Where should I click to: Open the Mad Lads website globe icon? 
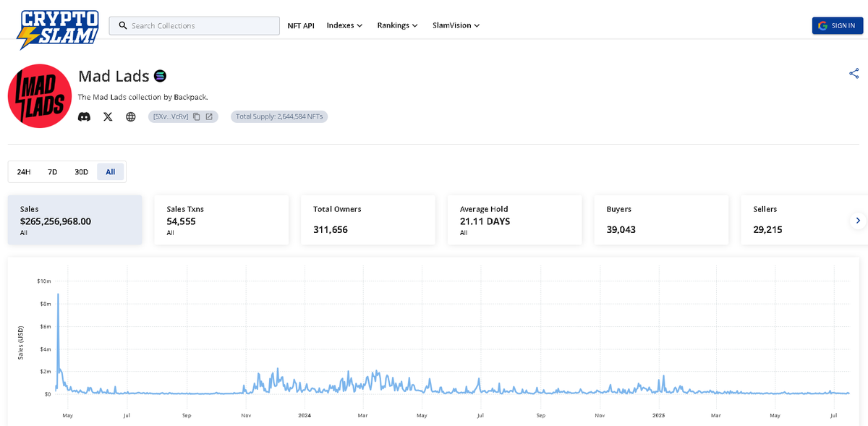[131, 116]
